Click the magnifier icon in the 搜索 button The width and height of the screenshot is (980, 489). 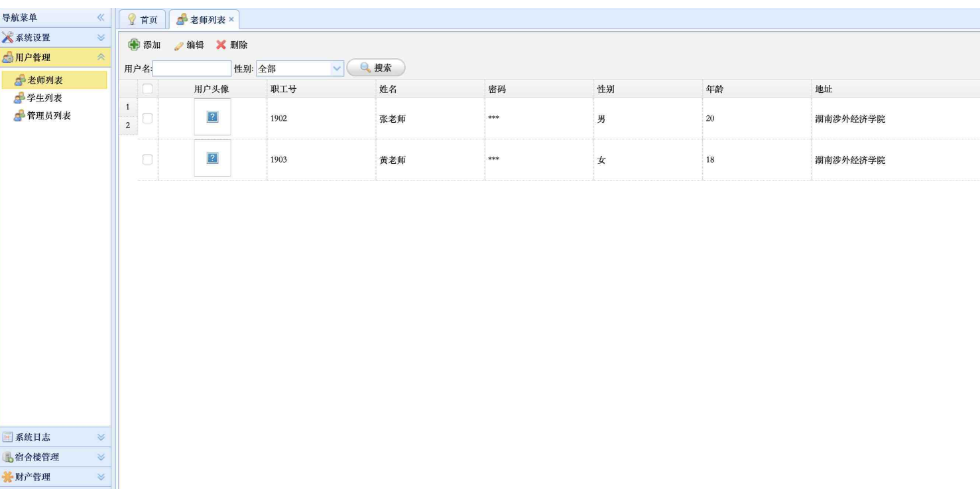click(x=365, y=67)
